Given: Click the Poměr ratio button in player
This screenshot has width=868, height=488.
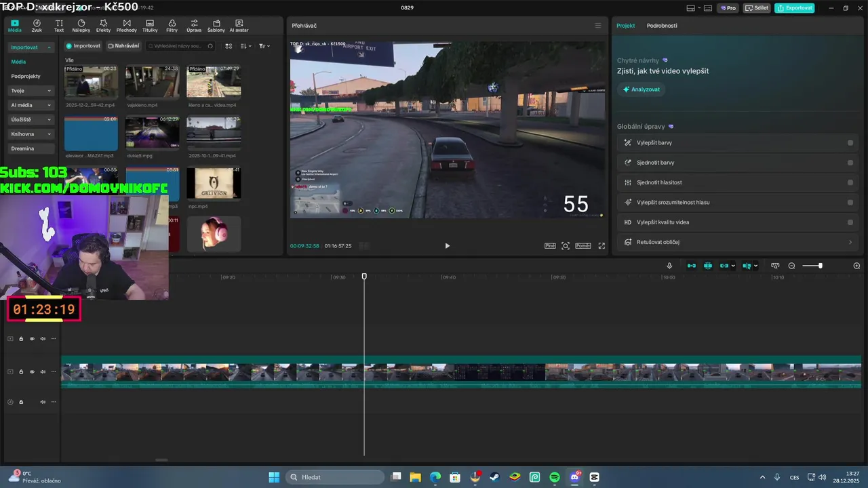Looking at the screenshot, I should [583, 246].
